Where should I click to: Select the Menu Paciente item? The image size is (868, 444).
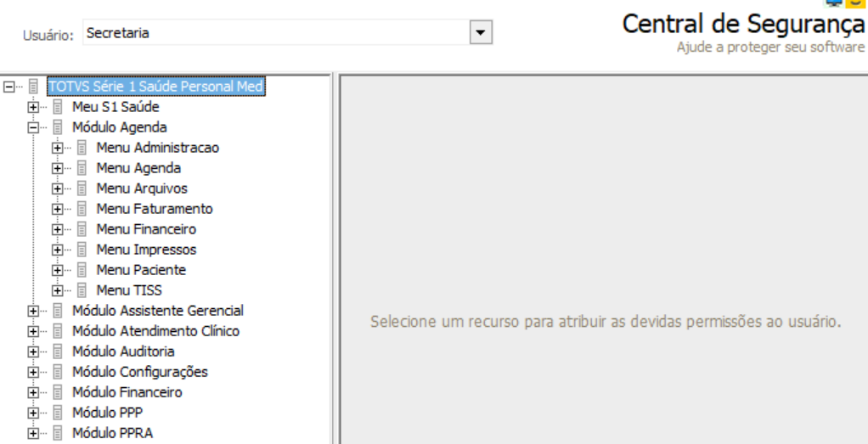point(141,270)
